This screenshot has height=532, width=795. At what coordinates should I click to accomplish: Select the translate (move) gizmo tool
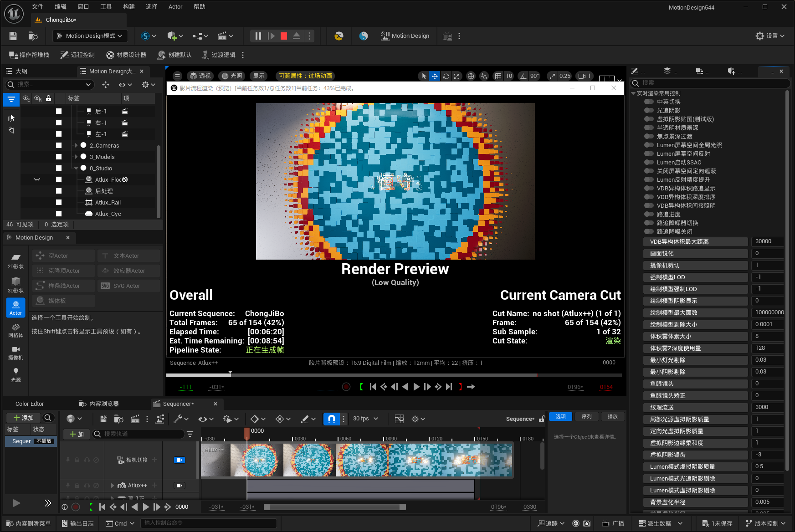[435, 76]
